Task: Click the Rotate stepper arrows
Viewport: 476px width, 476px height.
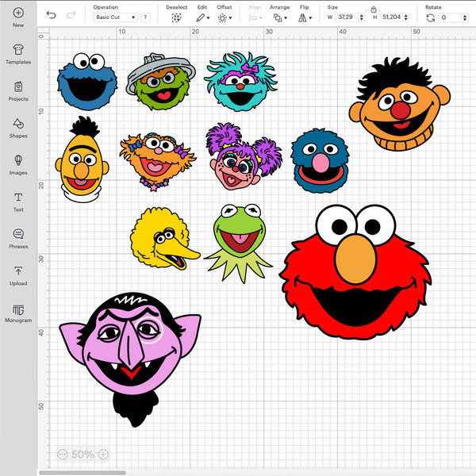Action: pyautogui.click(x=465, y=17)
